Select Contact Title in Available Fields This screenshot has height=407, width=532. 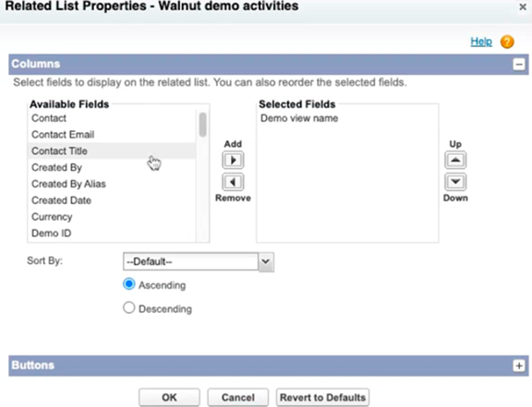(112, 151)
